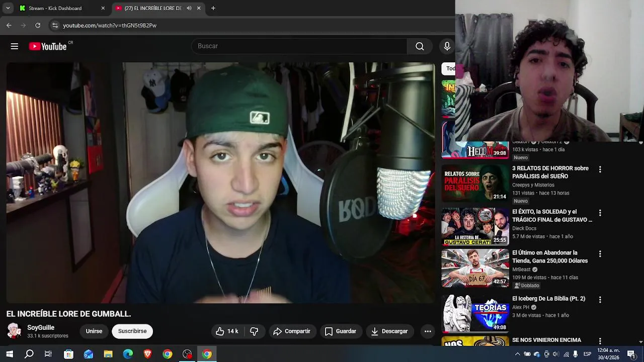Close the YouTube video tab

coord(199,8)
